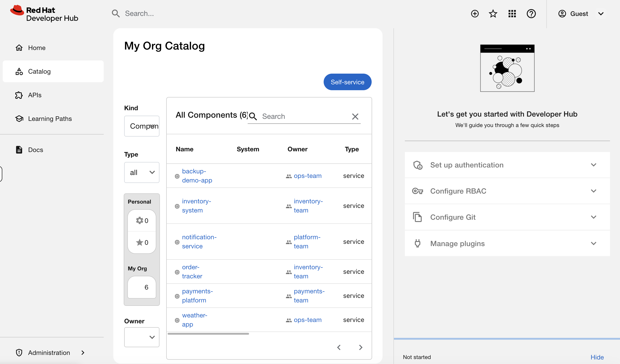Clear the components search with X

(x=355, y=117)
